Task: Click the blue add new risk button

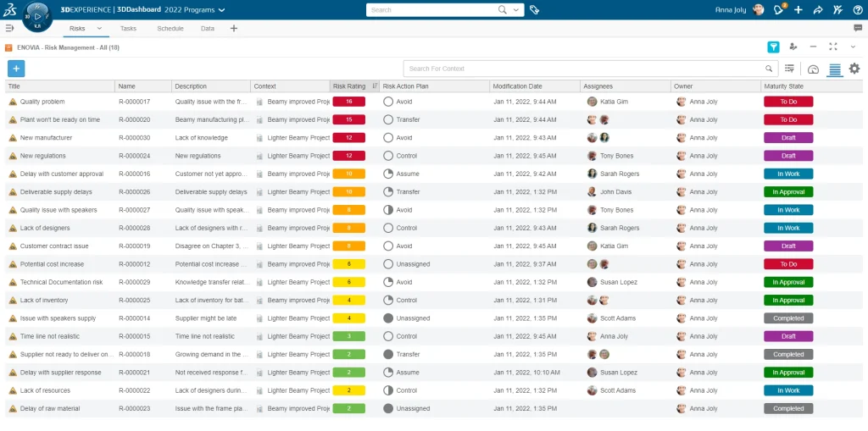Action: [x=16, y=69]
